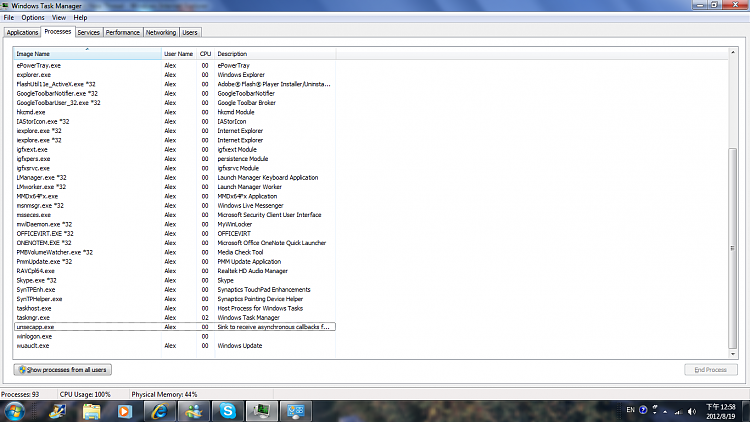Switch to the Networking tab
The height and width of the screenshot is (422, 750).
[161, 33]
